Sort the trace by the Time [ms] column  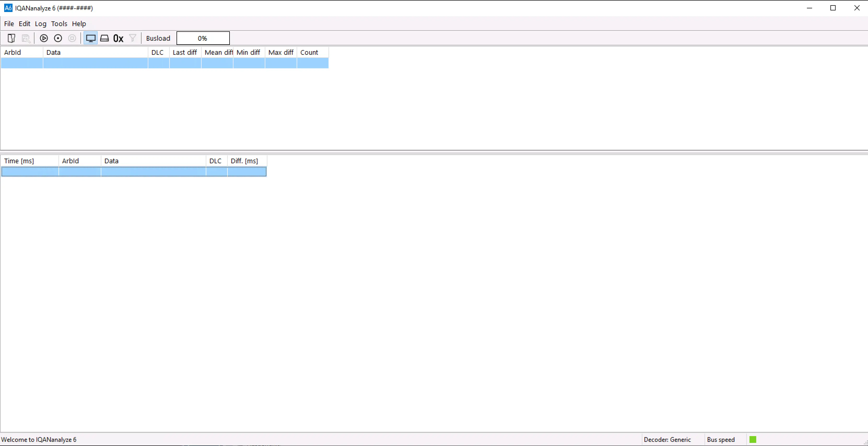pyautogui.click(x=19, y=161)
